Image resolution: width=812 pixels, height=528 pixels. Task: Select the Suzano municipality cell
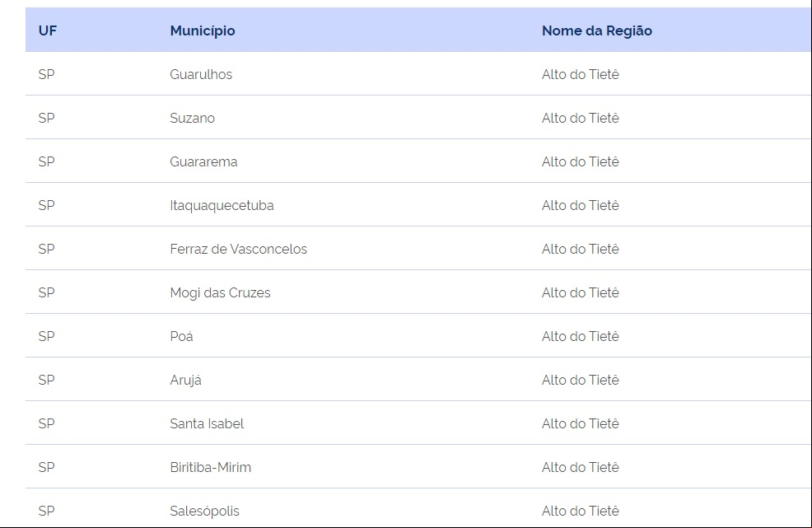192,118
